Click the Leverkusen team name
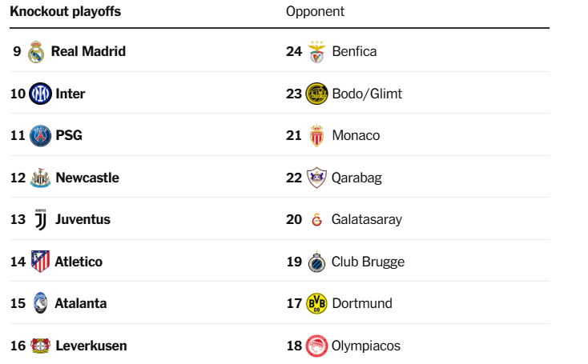Screen dimensions: 588x364 [x=91, y=346]
